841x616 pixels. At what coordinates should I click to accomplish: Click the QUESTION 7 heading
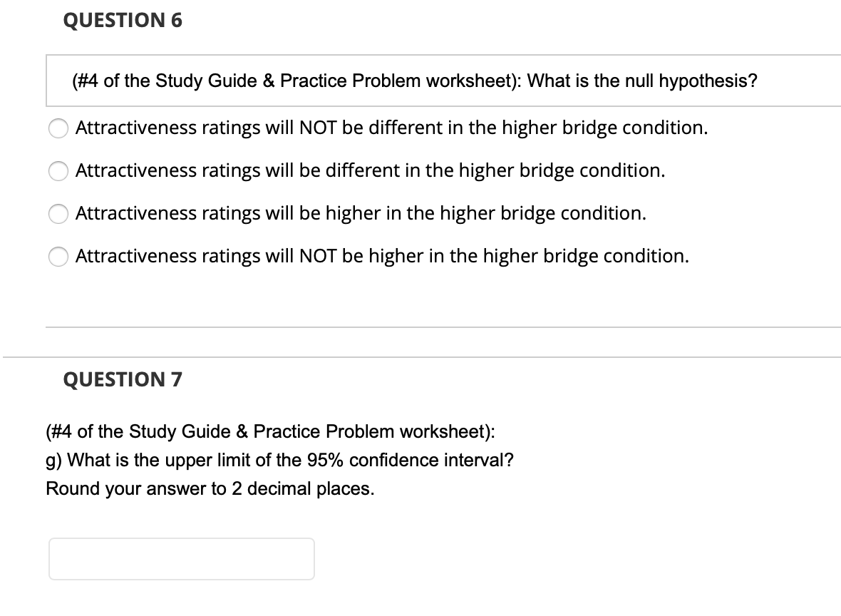click(123, 379)
